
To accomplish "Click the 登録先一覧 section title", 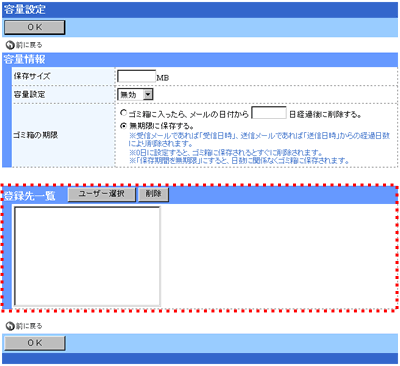I will 29,196.
